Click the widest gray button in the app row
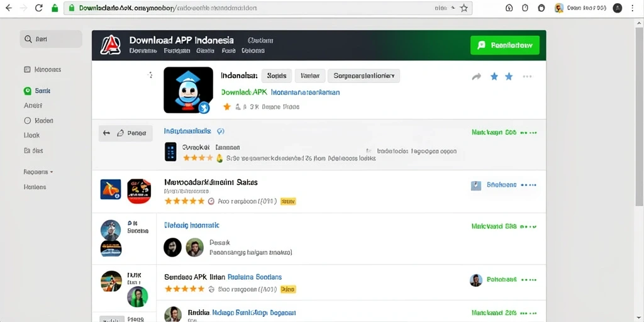The image size is (644, 322). point(364,76)
